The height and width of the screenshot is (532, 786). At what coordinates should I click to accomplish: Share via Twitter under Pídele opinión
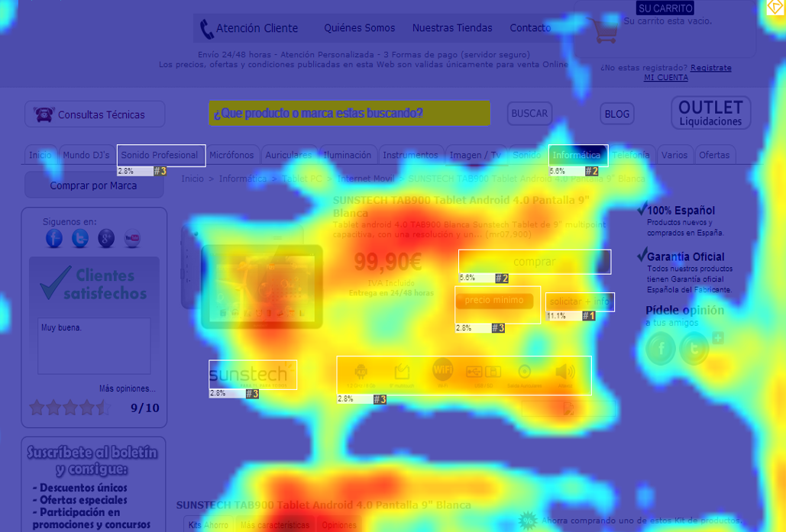click(x=694, y=350)
